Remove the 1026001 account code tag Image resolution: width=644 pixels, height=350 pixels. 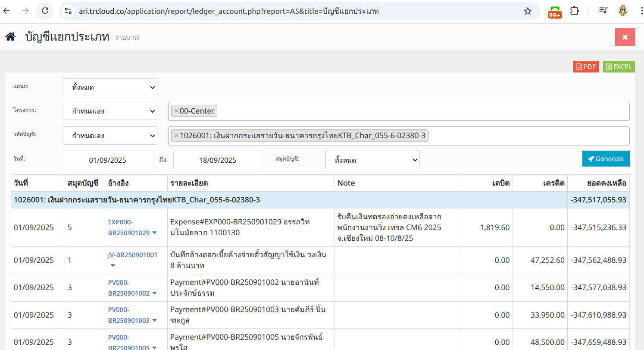coord(176,136)
